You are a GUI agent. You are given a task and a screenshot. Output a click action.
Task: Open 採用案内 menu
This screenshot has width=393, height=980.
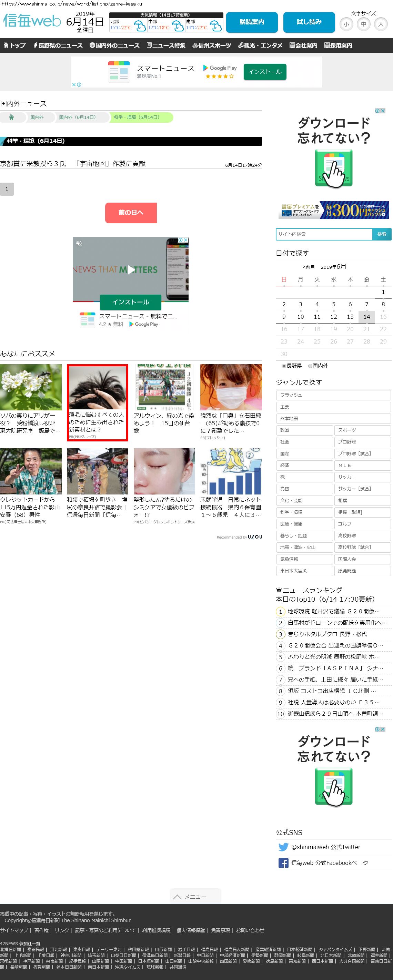click(x=338, y=45)
